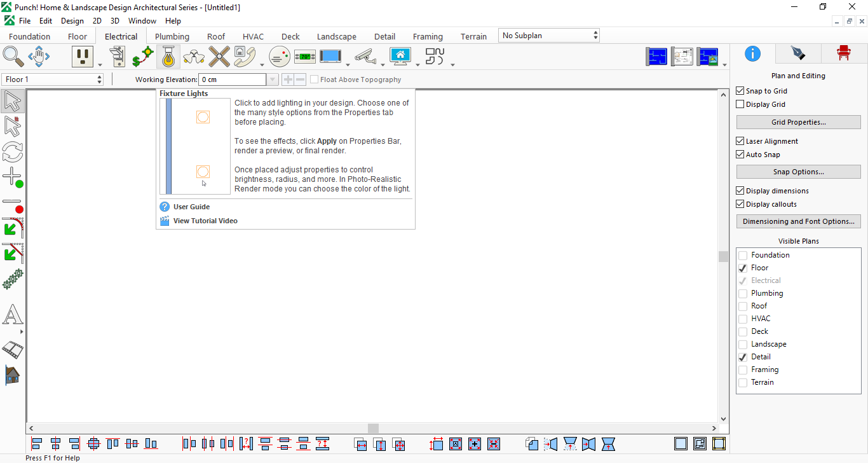Screen dimensions: 868x463
Task: Select the home automation monitor tool
Action: 400,57
